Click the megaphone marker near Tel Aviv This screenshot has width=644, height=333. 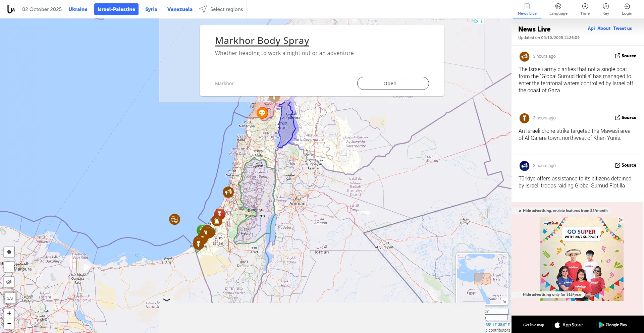click(x=228, y=192)
